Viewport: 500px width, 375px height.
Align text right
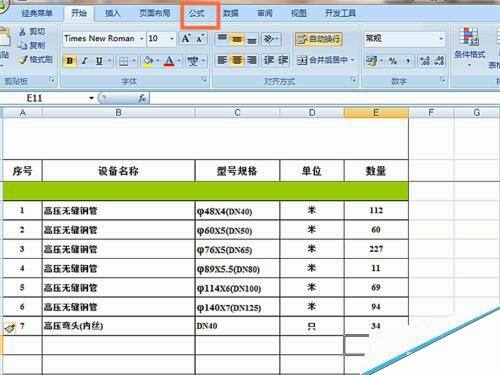pyautogui.click(x=252, y=60)
